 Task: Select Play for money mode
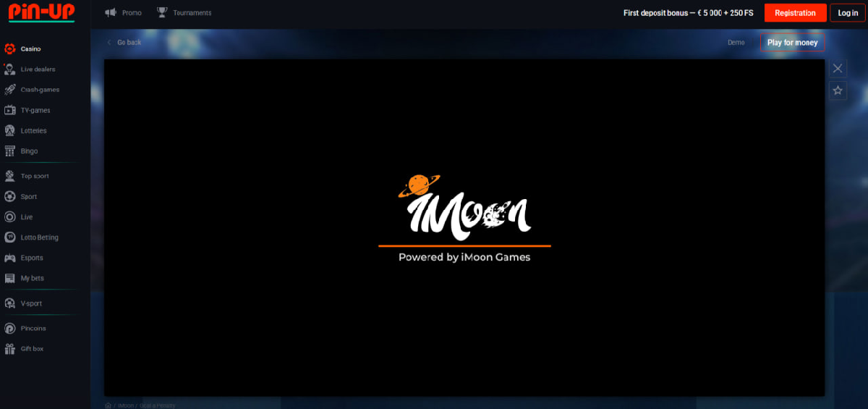[792, 43]
